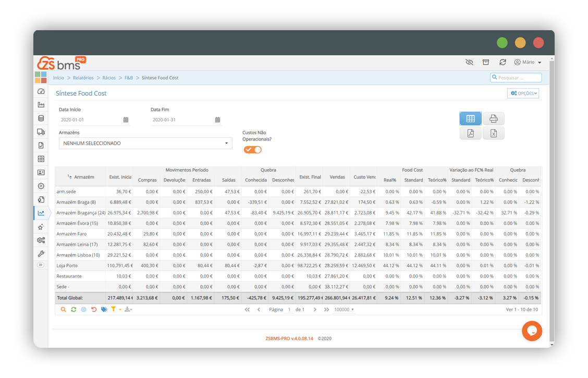The image size is (588, 378).
Task: Click the refresh icon in top bar
Action: click(503, 62)
